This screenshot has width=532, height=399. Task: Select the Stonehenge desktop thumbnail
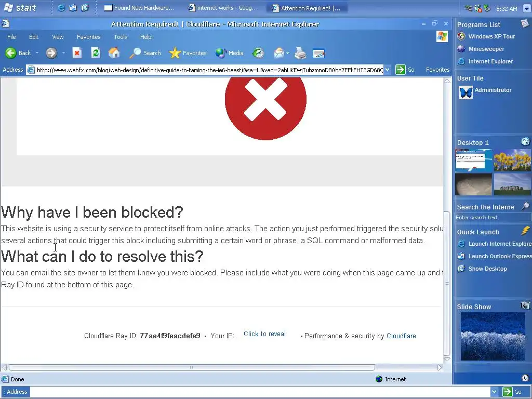(x=512, y=184)
